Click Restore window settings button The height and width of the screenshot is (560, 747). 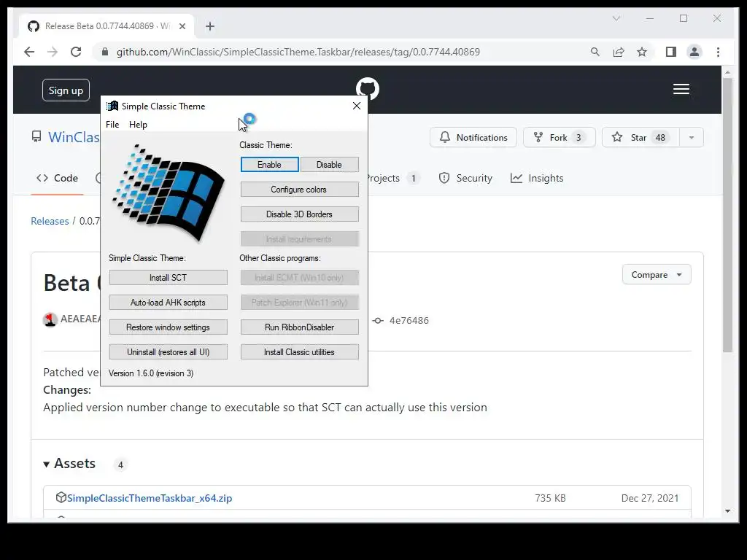(169, 327)
